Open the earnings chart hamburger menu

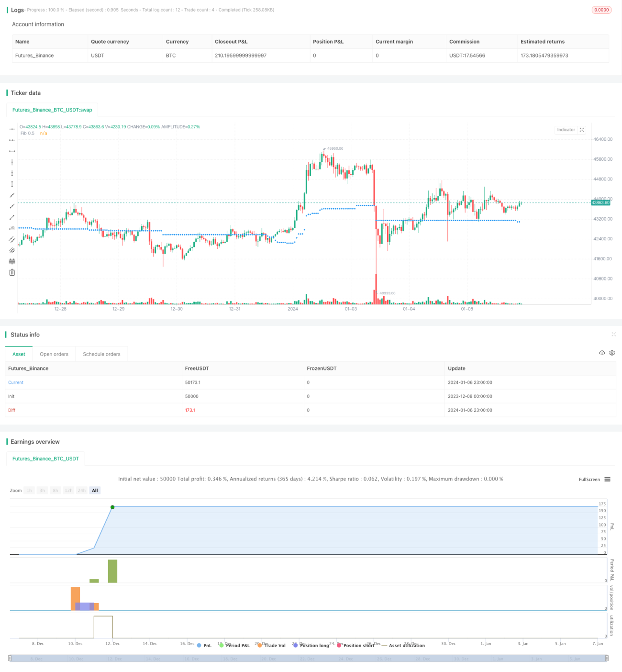(607, 479)
